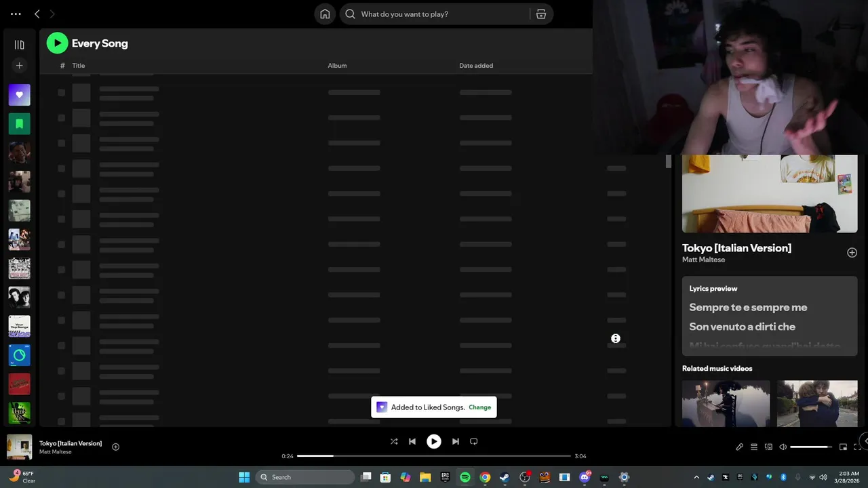868x488 pixels.
Task: Open the Lyrics preview card
Action: coord(770,315)
